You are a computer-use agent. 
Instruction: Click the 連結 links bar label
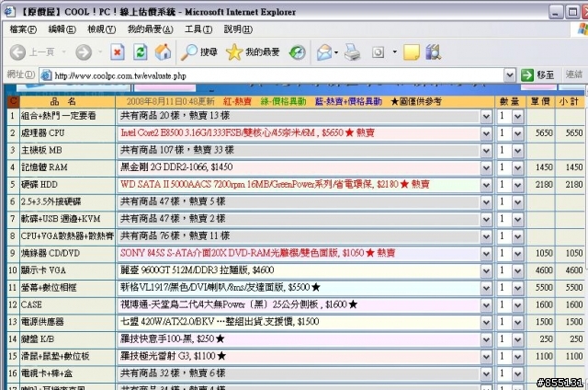[573, 75]
